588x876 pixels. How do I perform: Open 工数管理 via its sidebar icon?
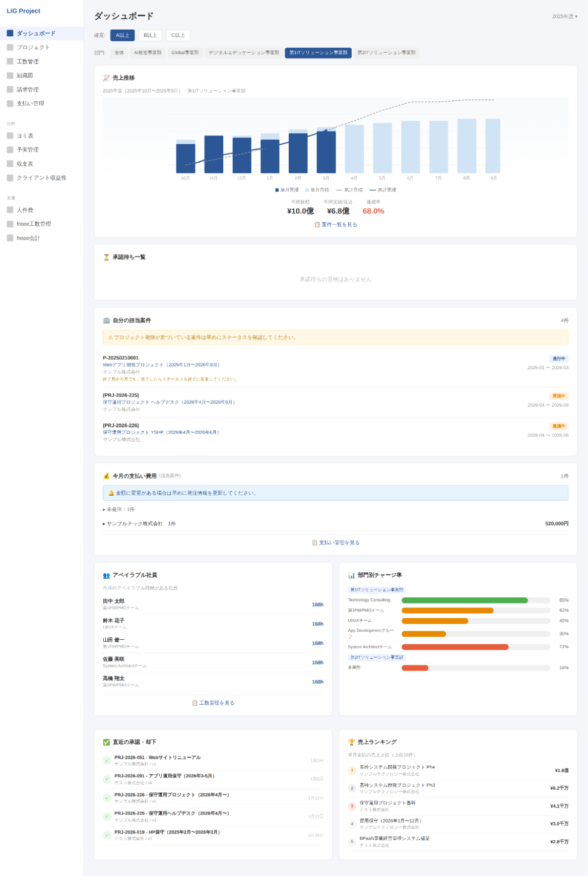click(x=10, y=61)
